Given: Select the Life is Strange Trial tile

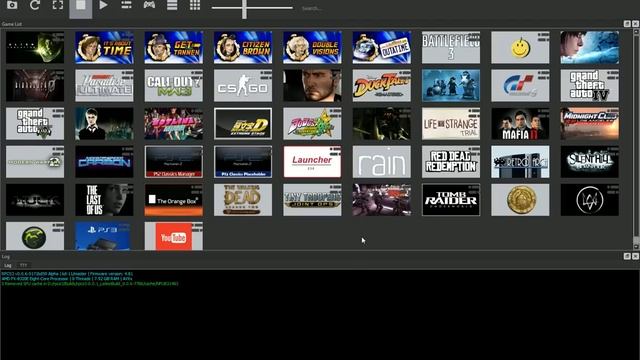Looking at the screenshot, I should 451,124.
